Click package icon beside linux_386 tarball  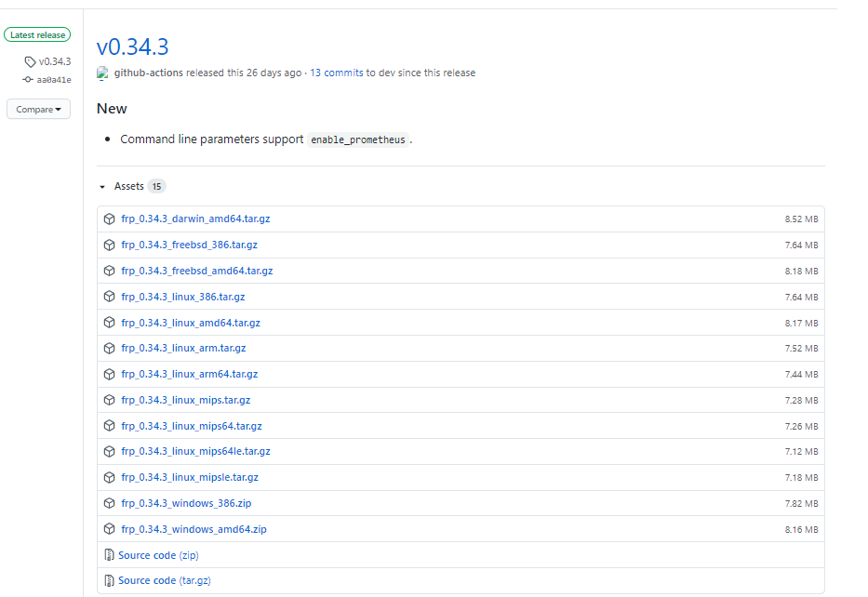point(109,297)
